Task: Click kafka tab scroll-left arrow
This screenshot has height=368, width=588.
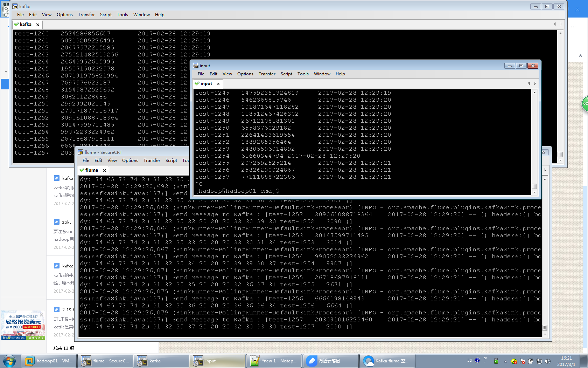Action: click(x=555, y=24)
